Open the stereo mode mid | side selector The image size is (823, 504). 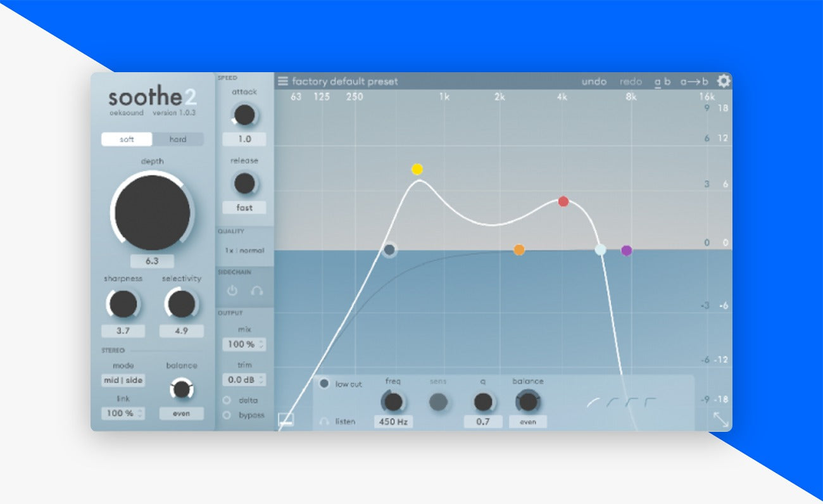click(123, 381)
